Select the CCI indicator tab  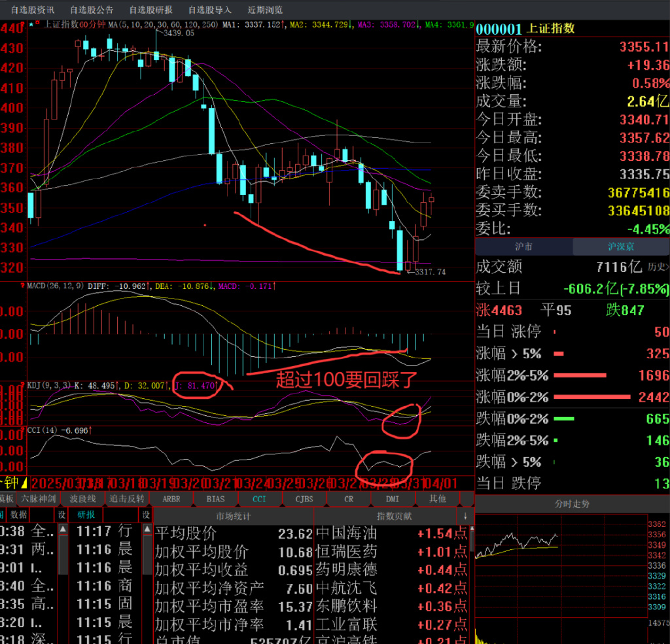(260, 499)
